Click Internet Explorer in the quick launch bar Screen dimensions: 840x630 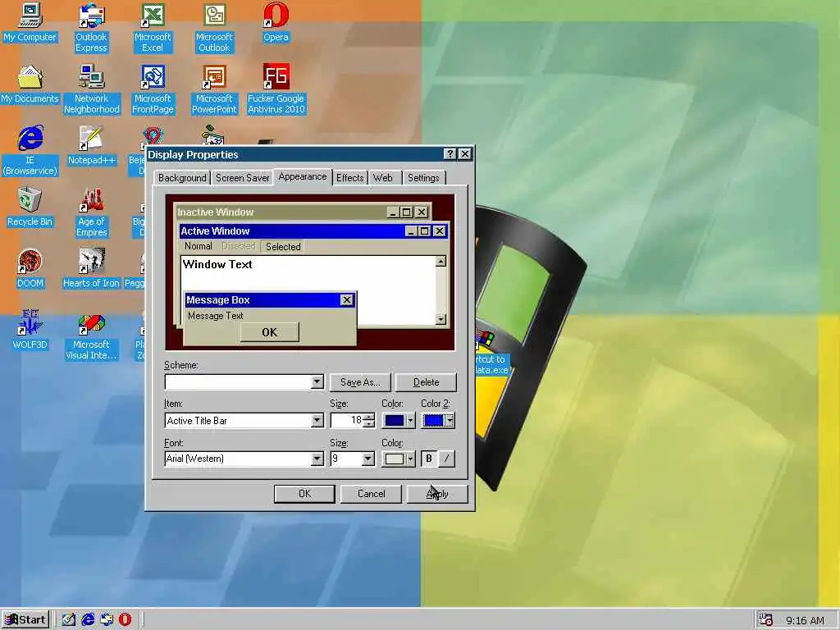tap(88, 619)
